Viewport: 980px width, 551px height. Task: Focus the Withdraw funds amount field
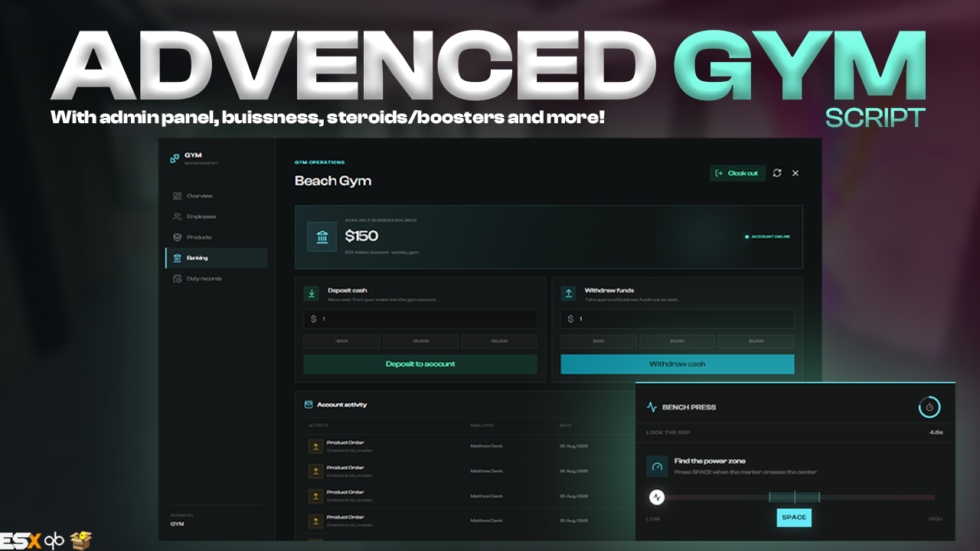[678, 319]
